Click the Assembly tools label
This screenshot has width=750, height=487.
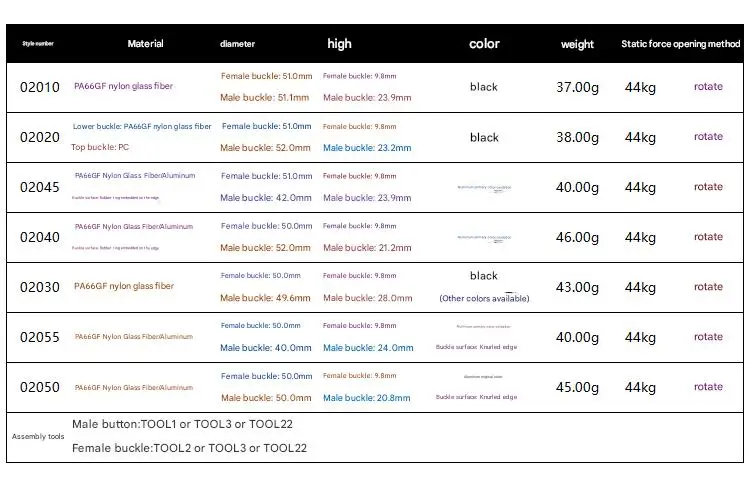coord(36,437)
